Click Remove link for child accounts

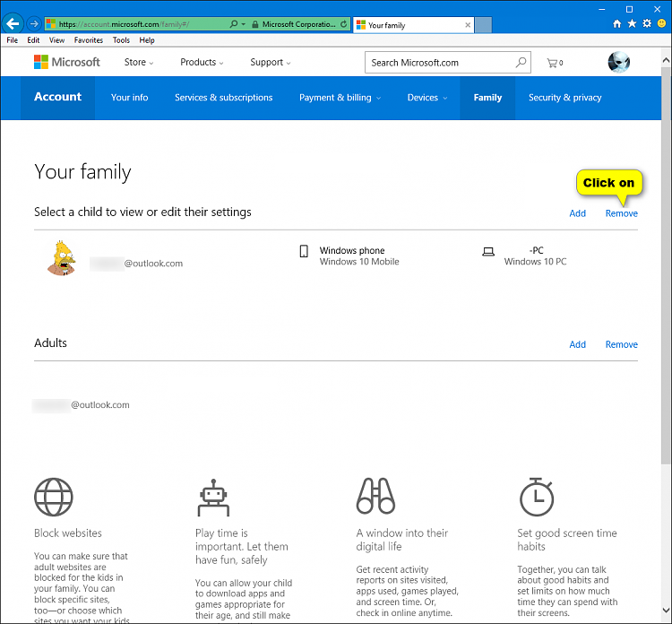[621, 213]
